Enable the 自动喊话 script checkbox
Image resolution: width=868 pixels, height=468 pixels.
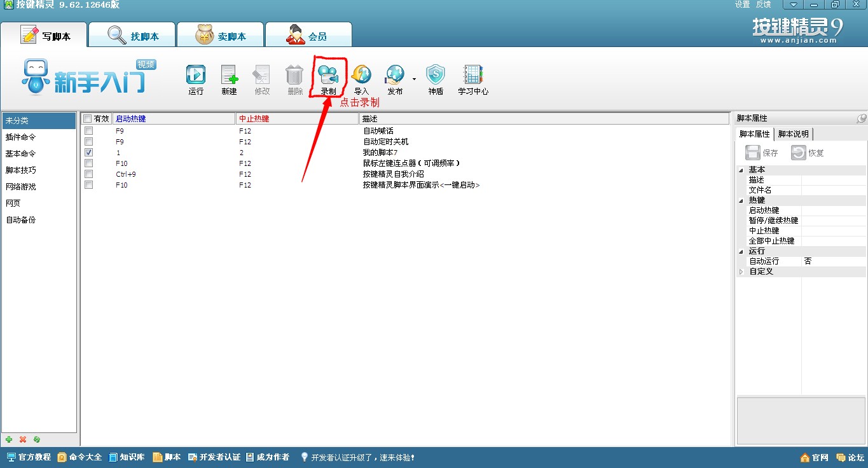point(88,131)
